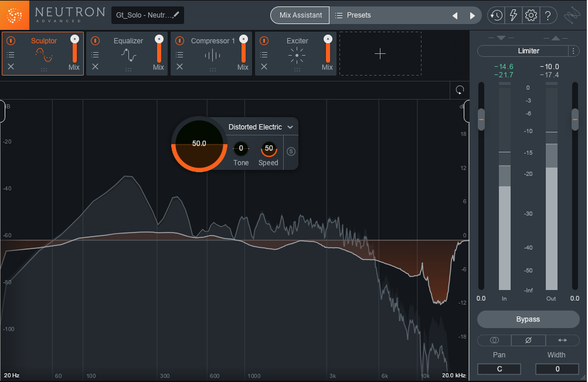
Task: Click the input meter collapse down triangle
Action: [x=501, y=38]
